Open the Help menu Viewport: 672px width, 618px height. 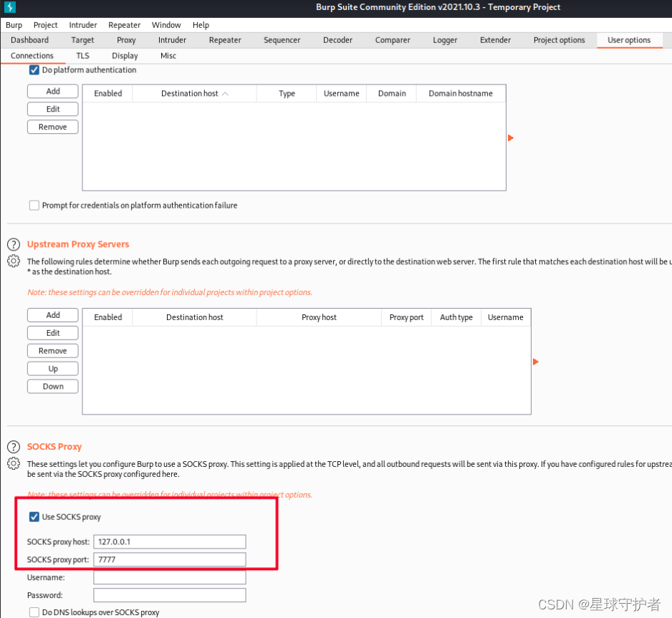coord(201,25)
